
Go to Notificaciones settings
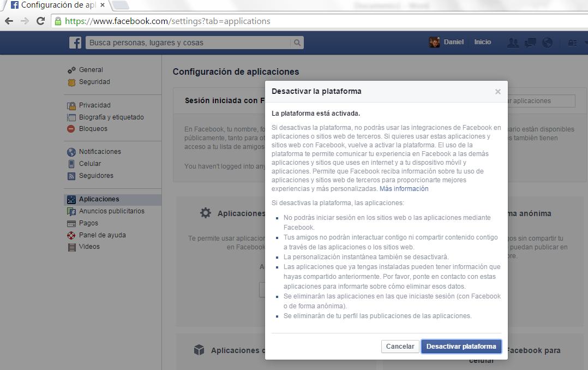100,152
